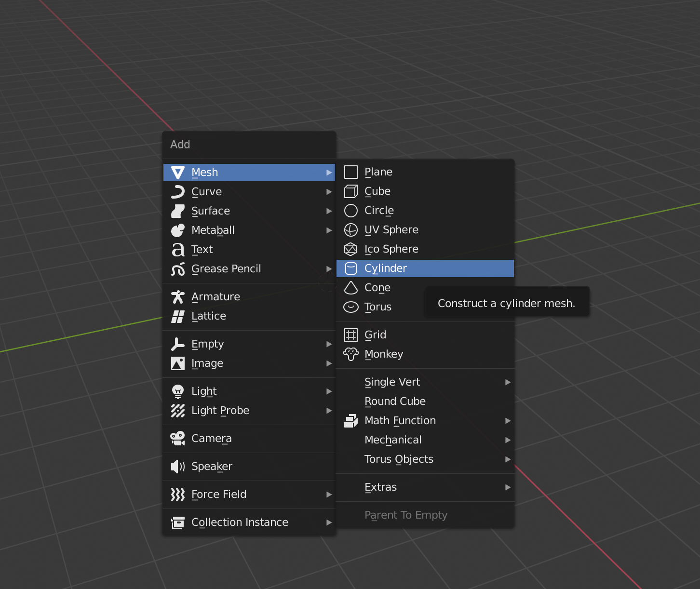
Task: Click the Lattice icon
Action: pyautogui.click(x=178, y=316)
